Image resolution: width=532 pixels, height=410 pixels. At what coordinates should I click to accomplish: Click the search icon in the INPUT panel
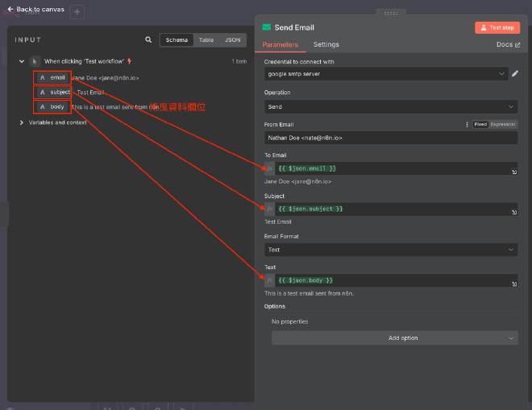[x=148, y=39]
